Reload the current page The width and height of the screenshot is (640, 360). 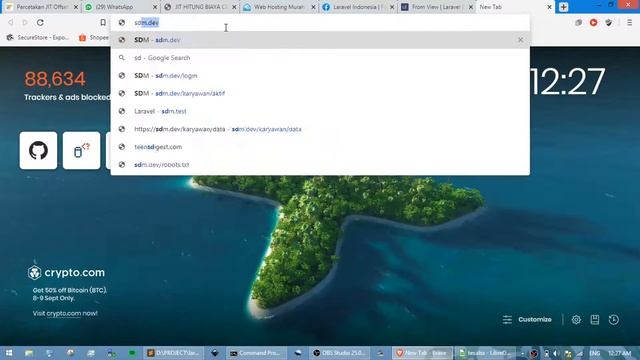tap(40, 22)
